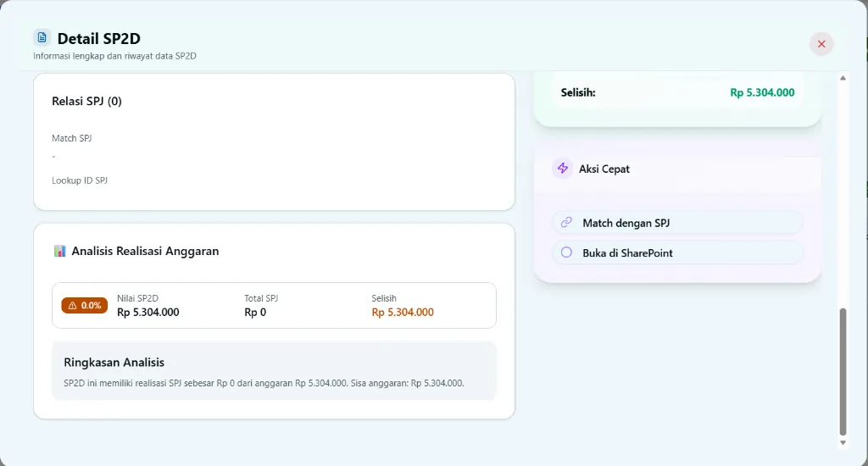Click the vertical scrollbar thumb
This screenshot has height=466, width=868.
pyautogui.click(x=843, y=371)
